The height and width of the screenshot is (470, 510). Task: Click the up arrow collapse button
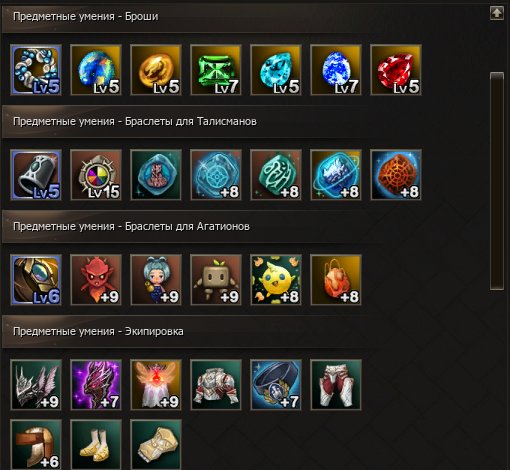tap(497, 13)
